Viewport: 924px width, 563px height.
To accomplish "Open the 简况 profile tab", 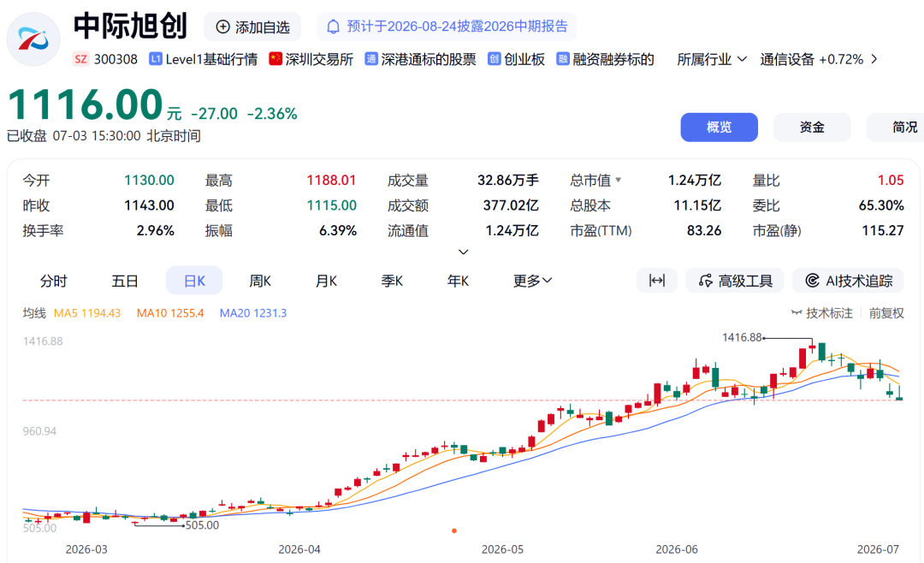I will 896,127.
